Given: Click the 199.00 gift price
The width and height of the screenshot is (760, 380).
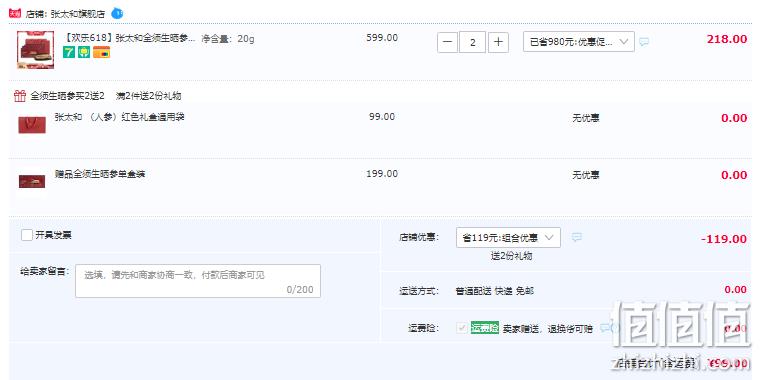Looking at the screenshot, I should click(x=382, y=174).
